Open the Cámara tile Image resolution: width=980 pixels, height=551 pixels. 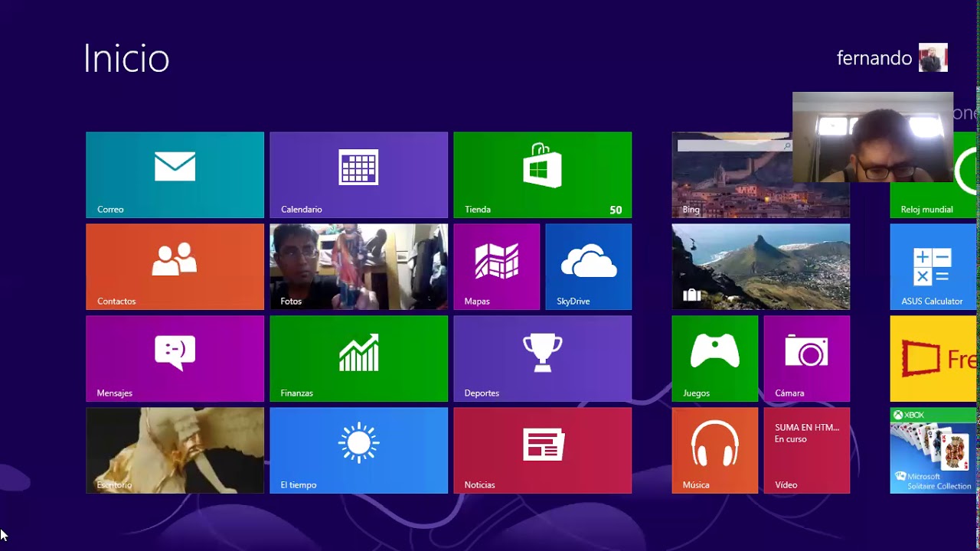coord(806,358)
